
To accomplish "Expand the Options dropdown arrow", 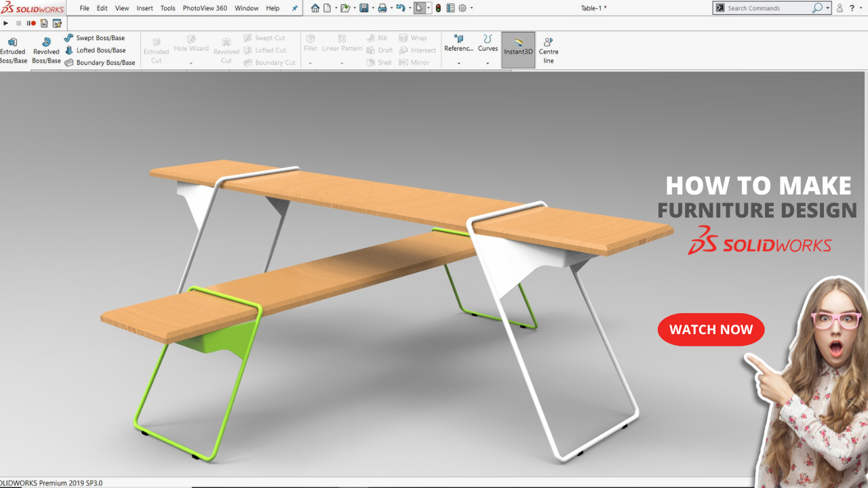I will pyautogui.click(x=471, y=8).
